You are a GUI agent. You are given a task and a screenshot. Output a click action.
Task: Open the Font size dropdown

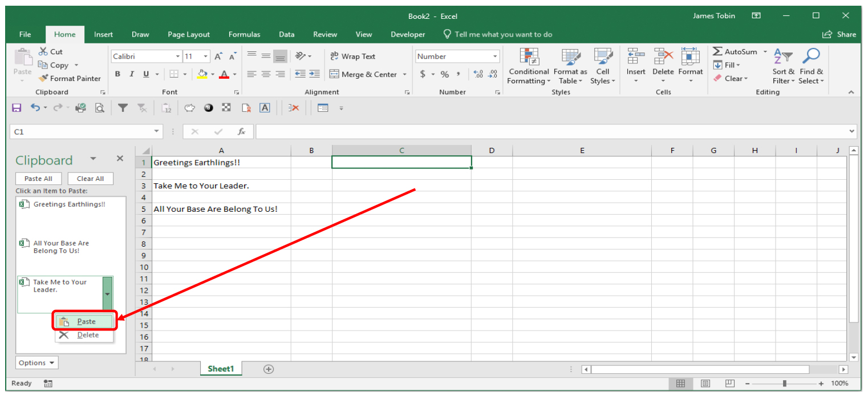(205, 57)
